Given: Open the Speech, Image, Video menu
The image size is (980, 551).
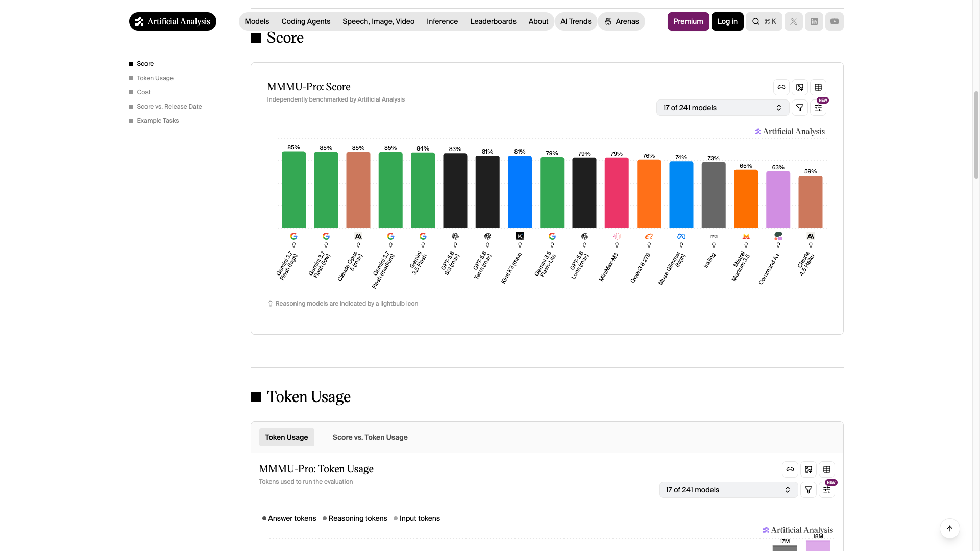Looking at the screenshot, I should click(x=378, y=21).
